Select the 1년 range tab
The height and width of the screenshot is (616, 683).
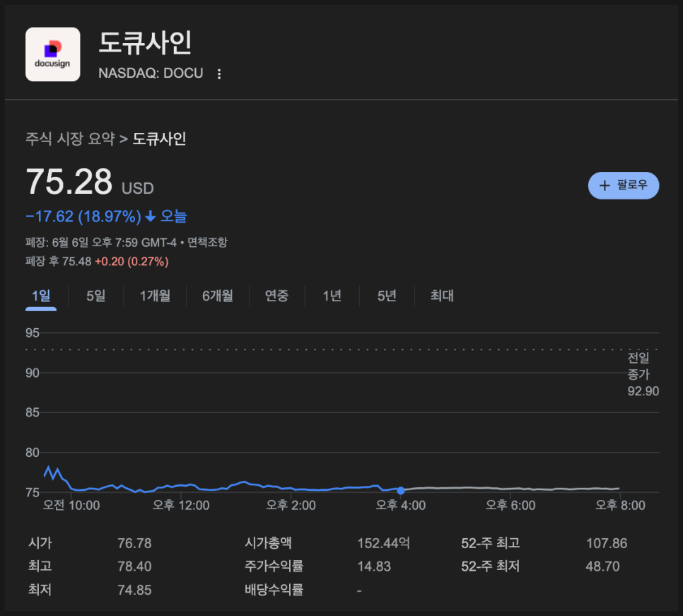coord(332,296)
